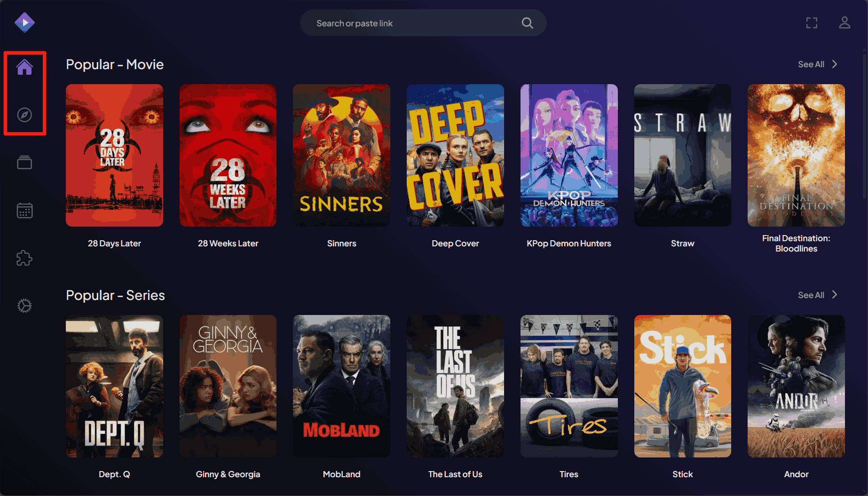
Task: Click the 'Ginny & Georgia' title text
Action: pyautogui.click(x=228, y=474)
